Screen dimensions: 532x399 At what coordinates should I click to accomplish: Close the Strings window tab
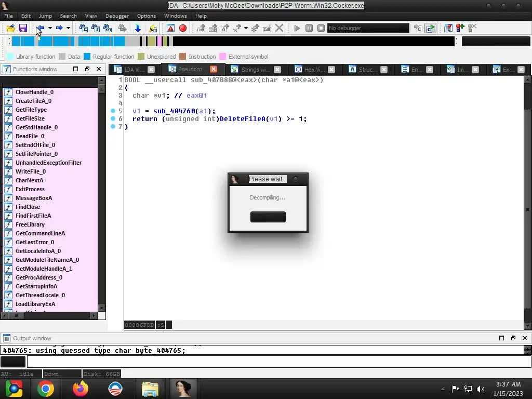pyautogui.click(x=277, y=70)
